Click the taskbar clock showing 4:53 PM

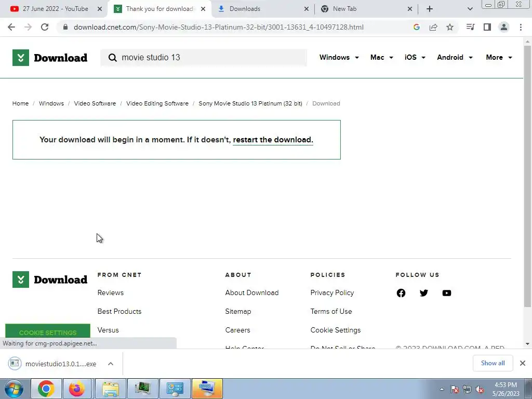(506, 389)
